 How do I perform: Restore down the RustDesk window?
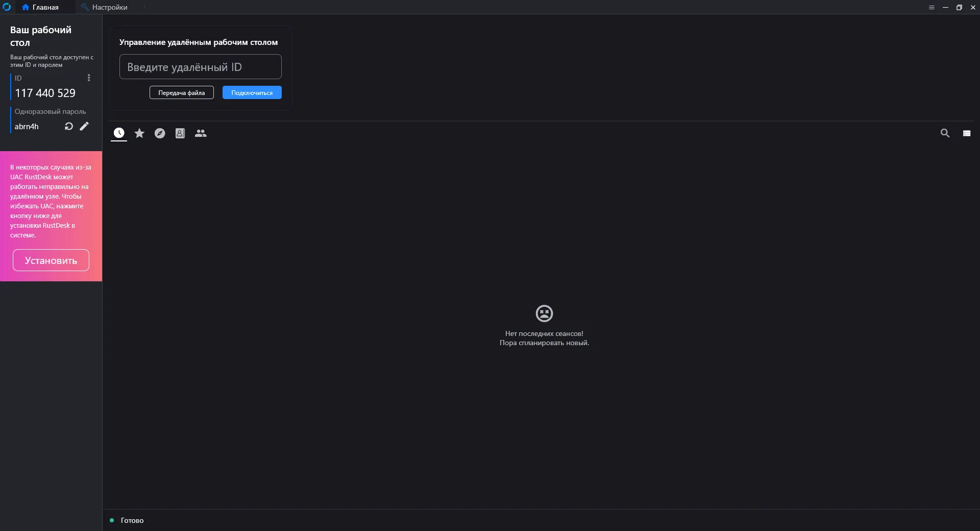[959, 7]
